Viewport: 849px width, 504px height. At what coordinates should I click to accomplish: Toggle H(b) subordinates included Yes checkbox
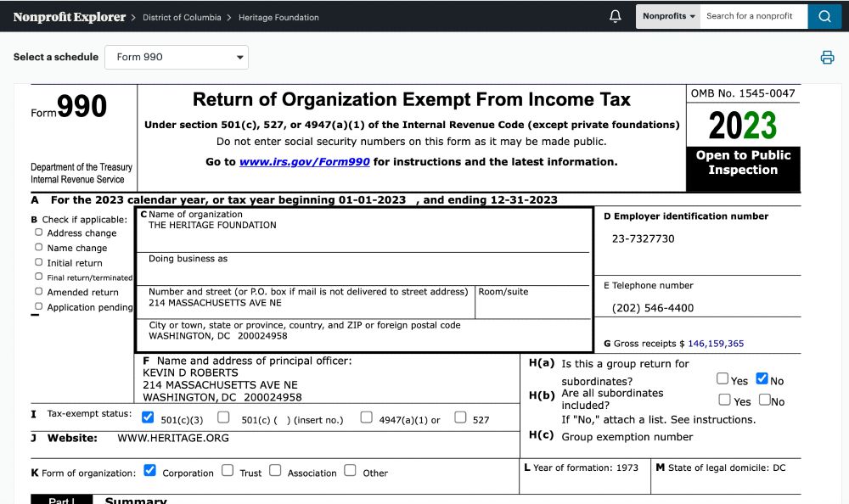[724, 400]
